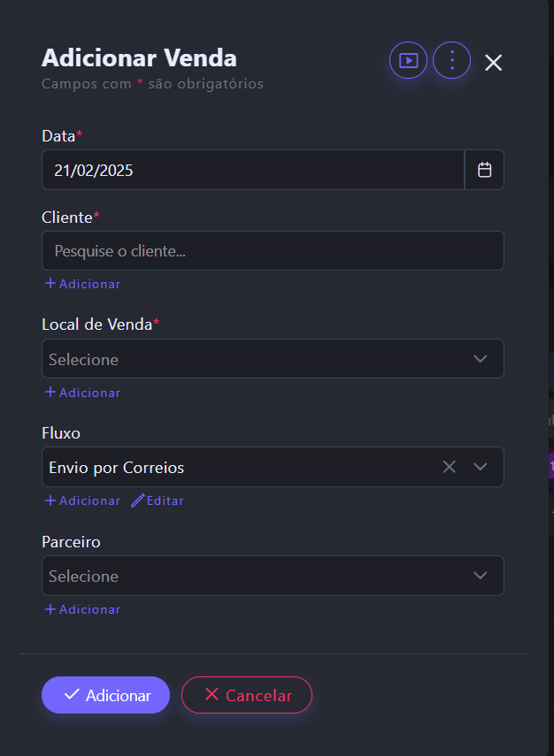The width and height of the screenshot is (554, 756).
Task: Close the Adicionar Venda panel
Action: [x=493, y=63]
